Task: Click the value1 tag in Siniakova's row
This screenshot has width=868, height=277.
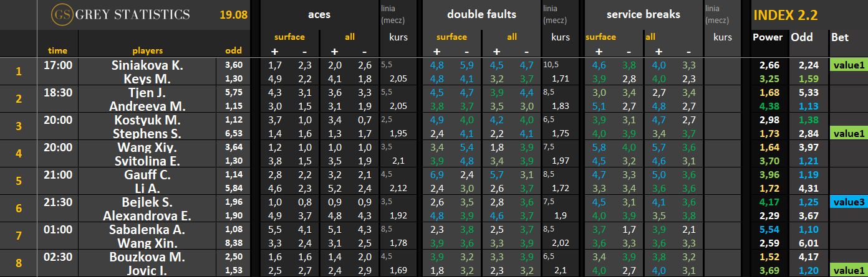Action: click(x=849, y=65)
